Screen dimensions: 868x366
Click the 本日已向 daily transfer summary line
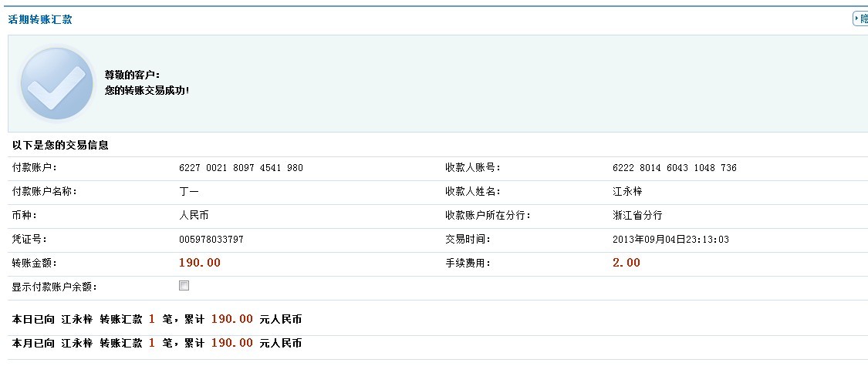point(157,319)
